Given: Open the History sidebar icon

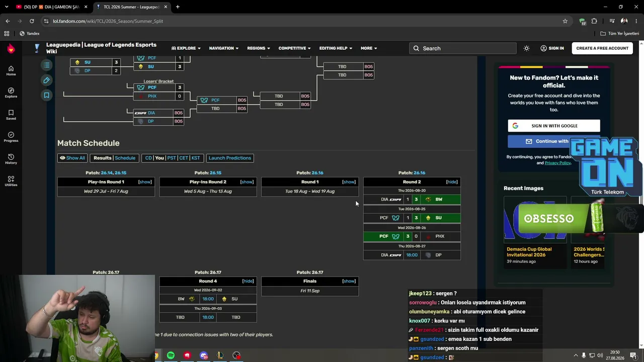Looking at the screenshot, I should tap(11, 159).
